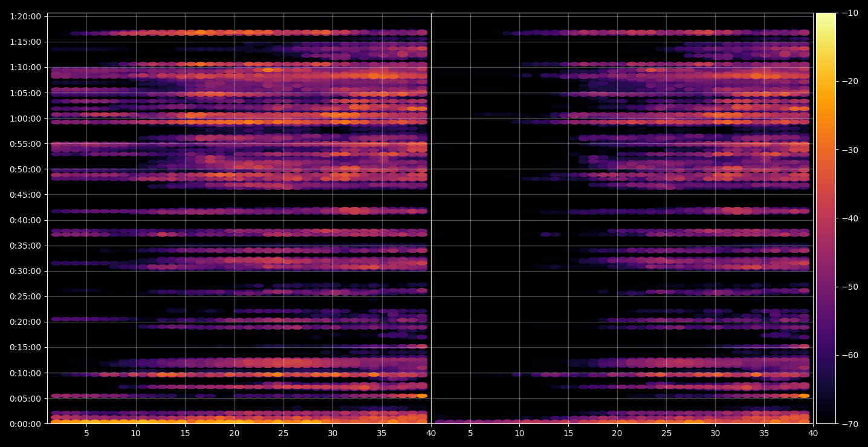Click the −20 colorbar tick label
This screenshot has width=868, height=447.
click(849, 81)
